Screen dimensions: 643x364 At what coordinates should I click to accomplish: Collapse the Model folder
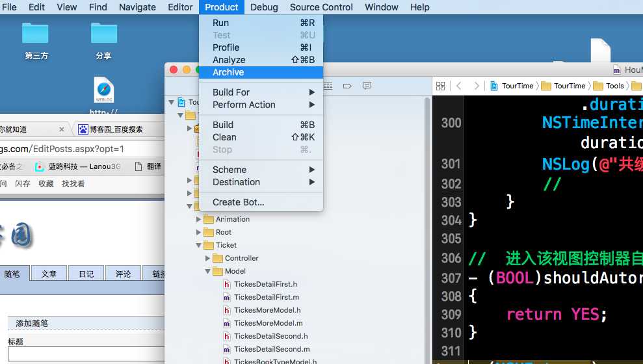coord(207,271)
